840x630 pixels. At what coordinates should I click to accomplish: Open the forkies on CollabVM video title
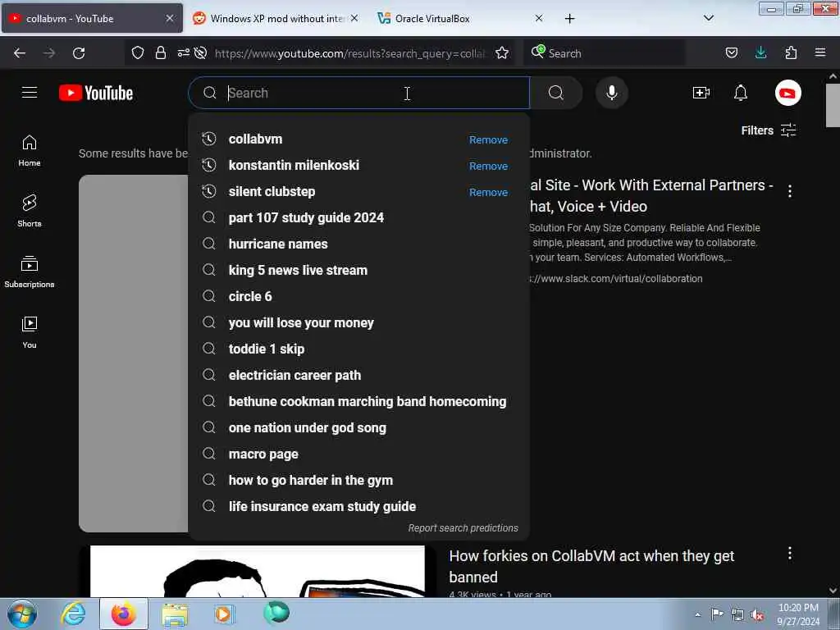pyautogui.click(x=591, y=566)
